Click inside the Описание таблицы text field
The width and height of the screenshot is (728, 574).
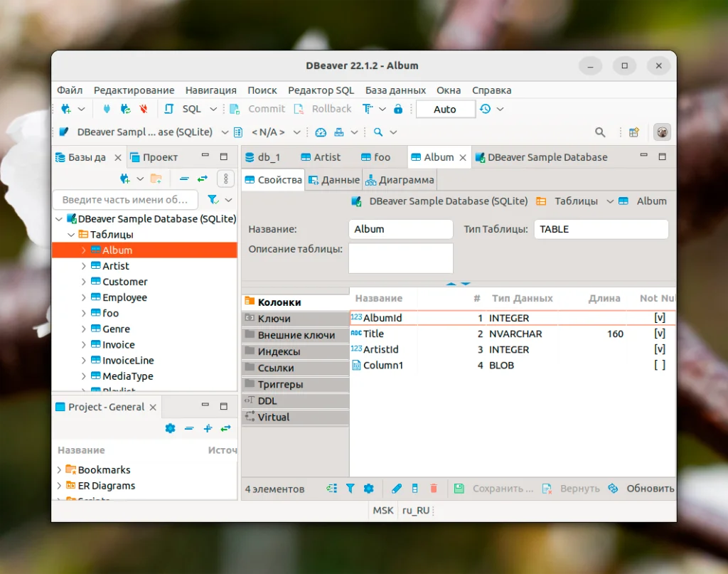[x=400, y=257]
